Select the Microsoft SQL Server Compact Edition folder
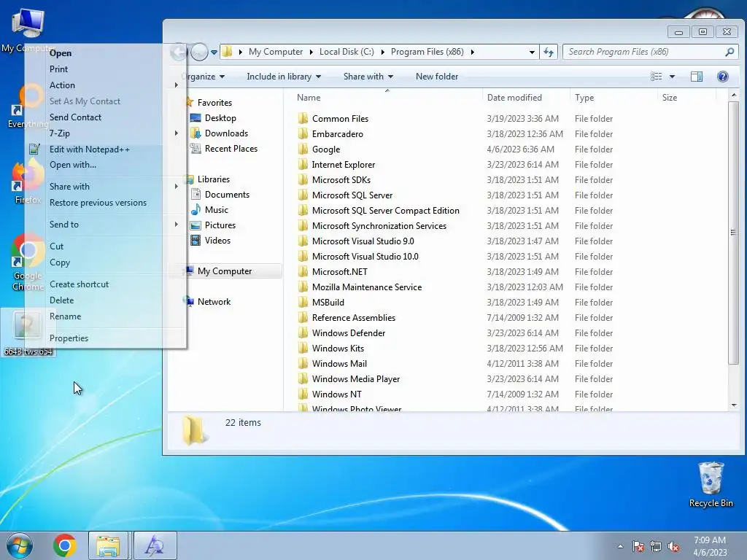The width and height of the screenshot is (747, 560). click(x=385, y=211)
